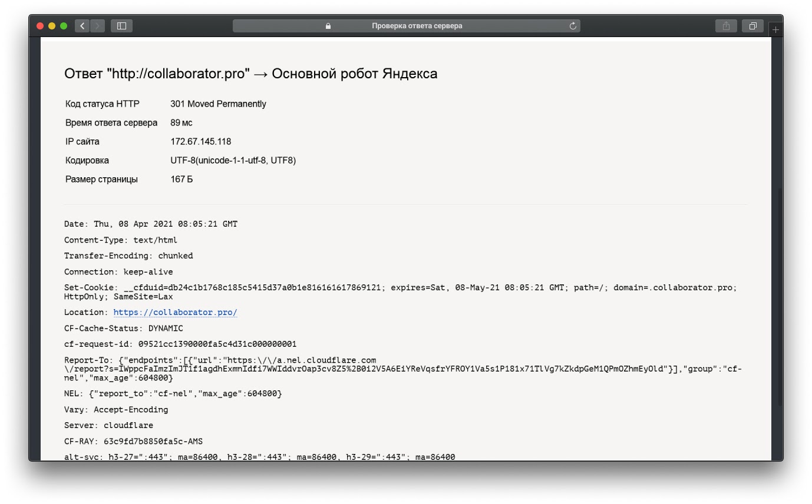Toggle the Safari sidebar button
Viewport: 812px width, 504px height.
[x=121, y=26]
